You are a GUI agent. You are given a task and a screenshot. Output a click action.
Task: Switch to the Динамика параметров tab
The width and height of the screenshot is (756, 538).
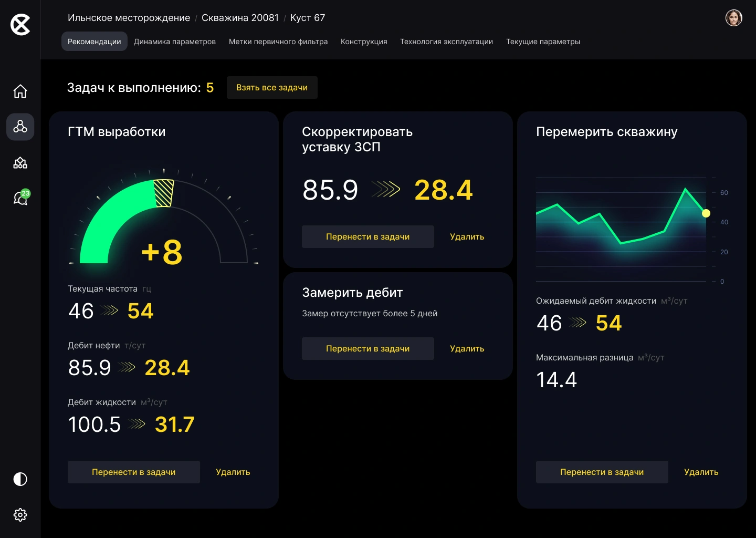coord(175,42)
